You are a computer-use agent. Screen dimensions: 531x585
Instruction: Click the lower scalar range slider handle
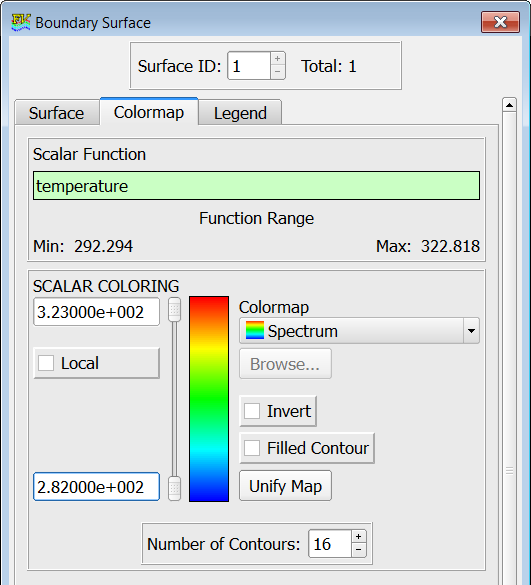pos(174,488)
